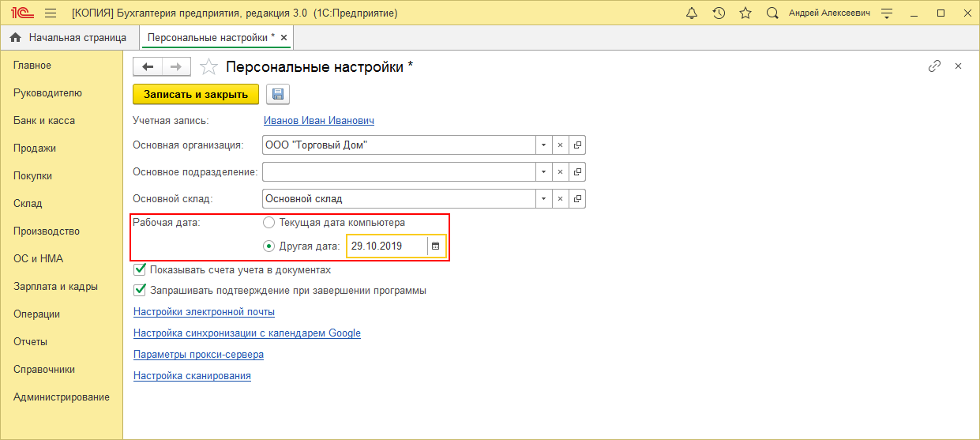Open the Основное подразделение record
Image resolution: width=980 pixels, height=440 pixels.
coord(577,171)
